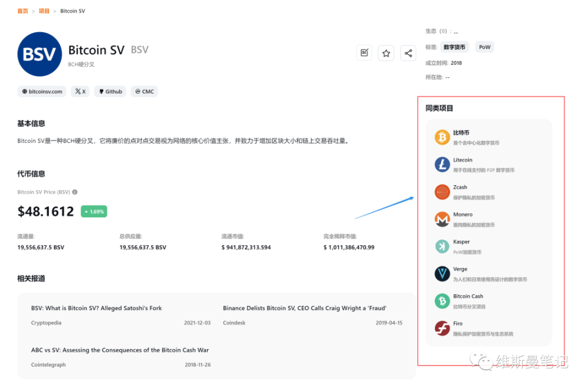Open the CMC link button
Viewport: 588px width, 388px height.
click(145, 91)
